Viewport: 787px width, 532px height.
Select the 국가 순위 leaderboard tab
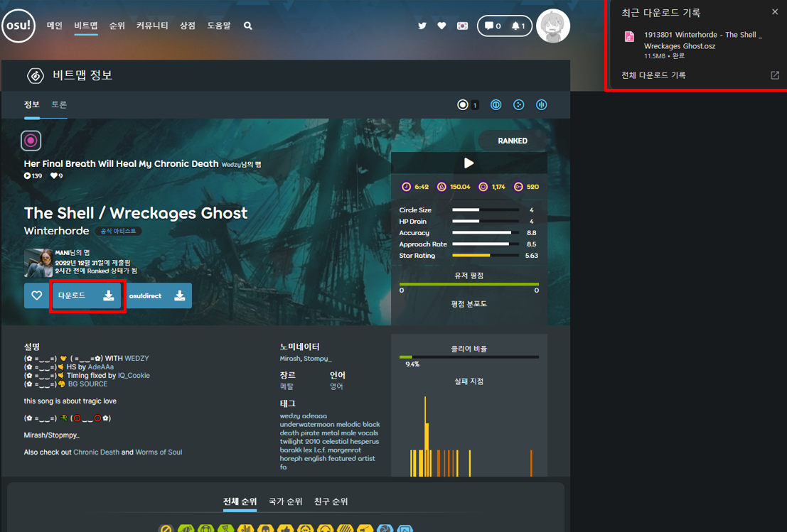tap(286, 501)
